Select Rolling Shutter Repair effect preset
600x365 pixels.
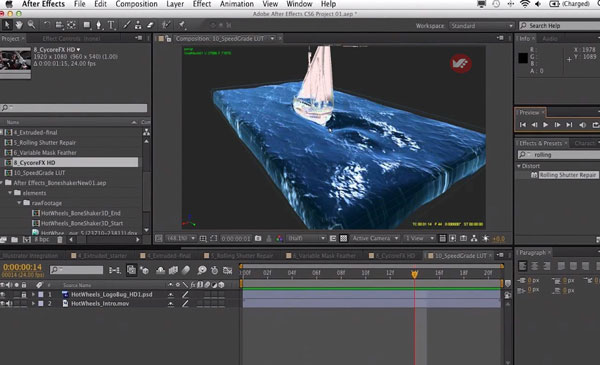pos(567,175)
